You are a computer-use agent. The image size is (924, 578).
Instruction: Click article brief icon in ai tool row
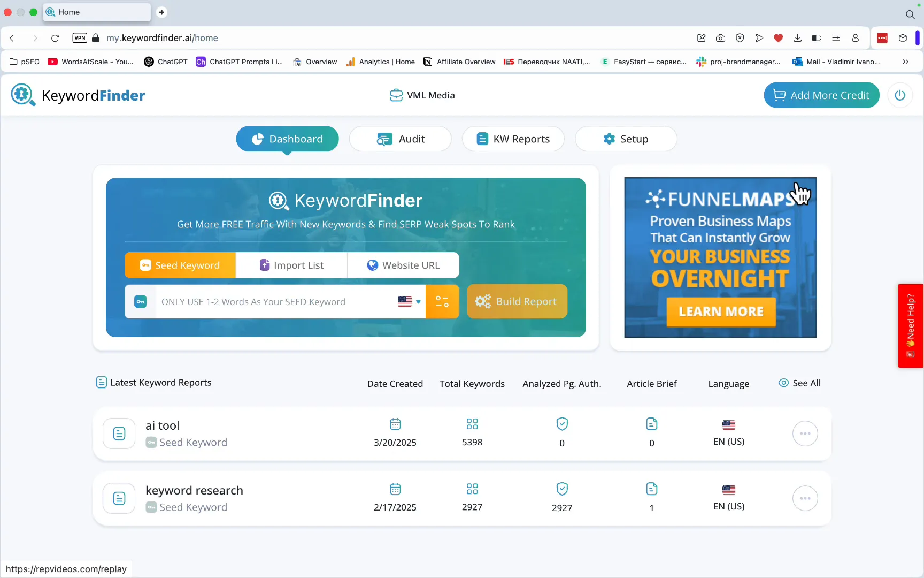[x=652, y=424]
